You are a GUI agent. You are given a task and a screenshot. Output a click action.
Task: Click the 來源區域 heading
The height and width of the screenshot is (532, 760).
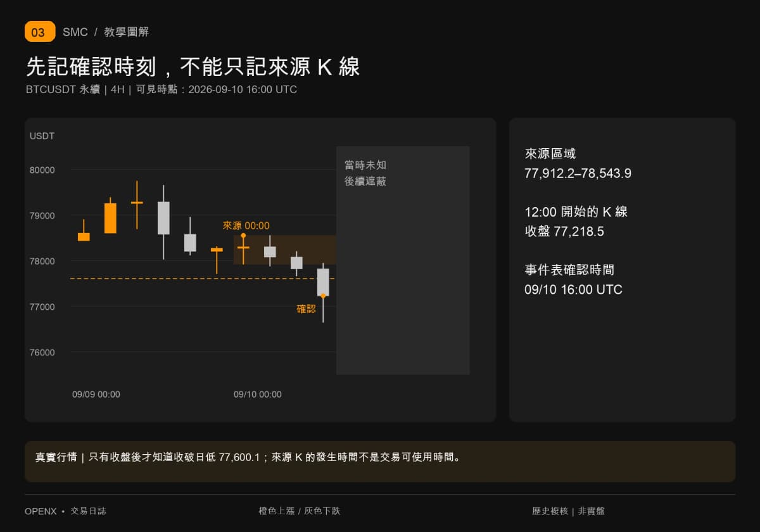[550, 153]
